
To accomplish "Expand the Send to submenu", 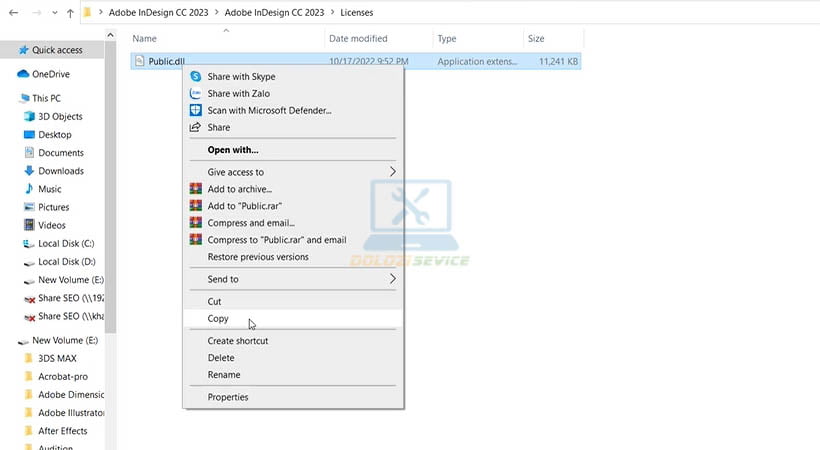I will 392,279.
